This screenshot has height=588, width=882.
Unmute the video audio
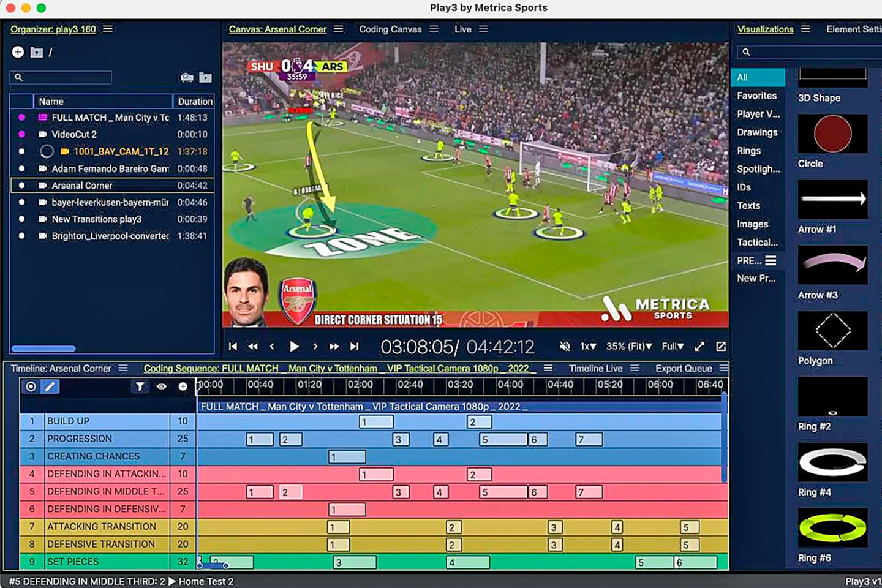click(x=565, y=347)
